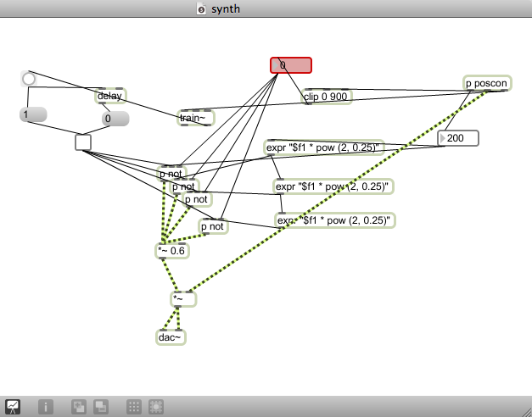
Task: Click the synth window title text
Action: pos(226,8)
